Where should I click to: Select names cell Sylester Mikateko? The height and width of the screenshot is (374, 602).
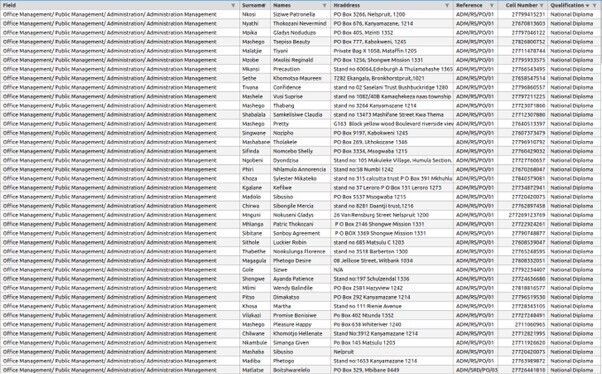[x=301, y=179]
